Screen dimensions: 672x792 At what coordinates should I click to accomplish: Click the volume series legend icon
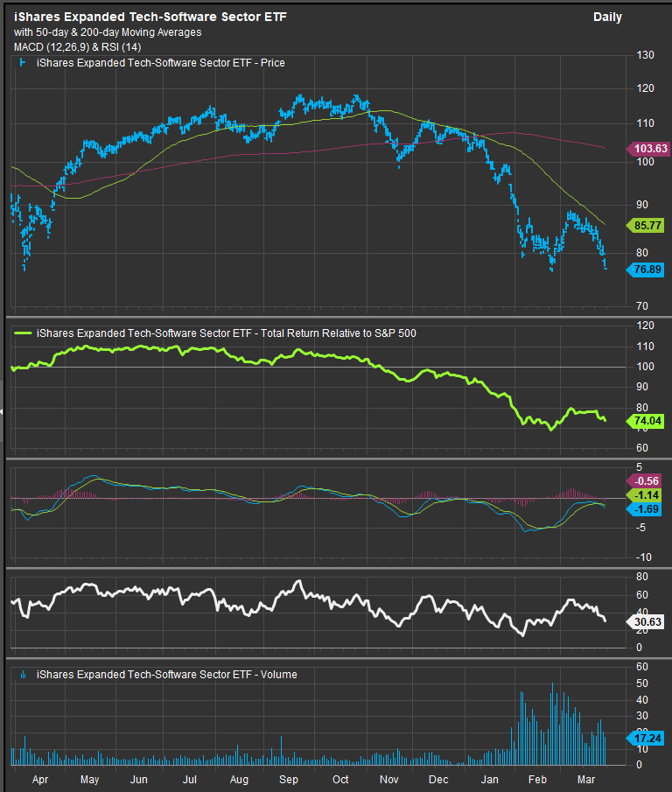click(x=21, y=675)
